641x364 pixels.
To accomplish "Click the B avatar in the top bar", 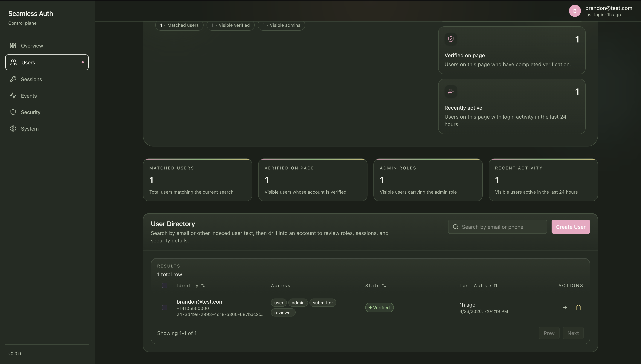I will pyautogui.click(x=575, y=11).
